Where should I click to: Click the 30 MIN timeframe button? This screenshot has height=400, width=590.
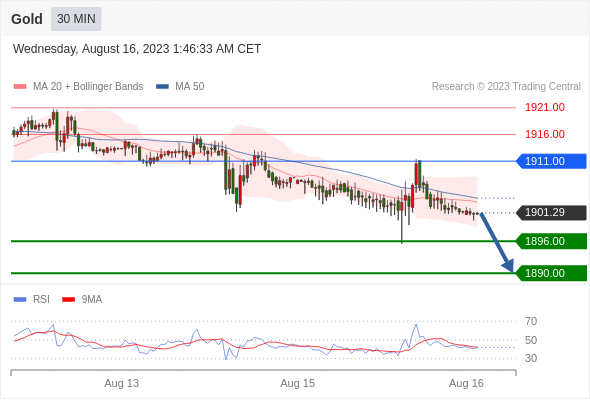click(76, 19)
